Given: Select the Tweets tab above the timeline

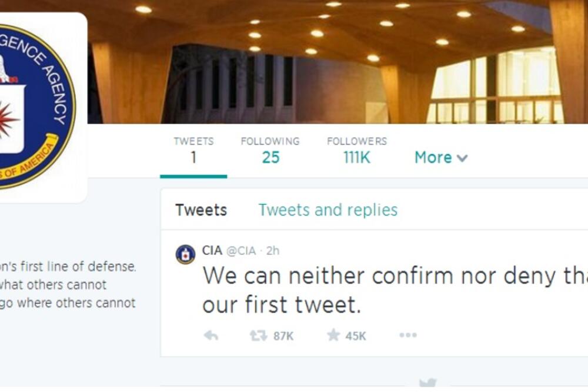Looking at the screenshot, I should click(x=201, y=210).
